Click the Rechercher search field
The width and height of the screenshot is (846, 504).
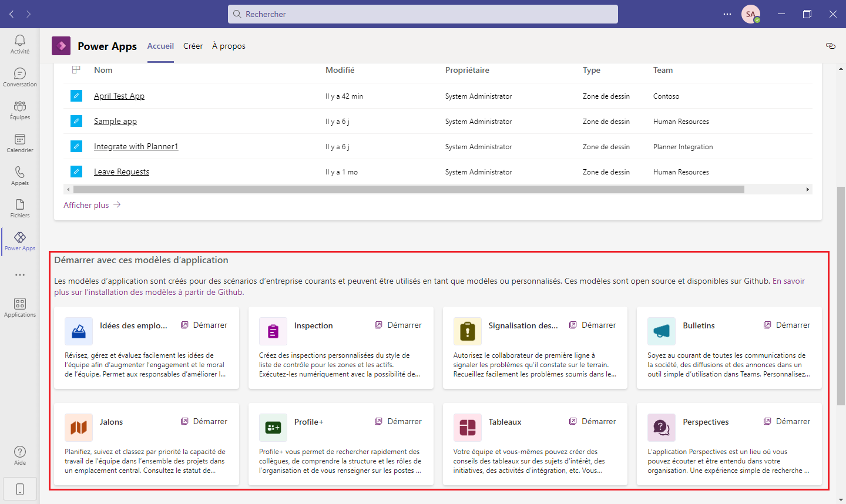(x=423, y=14)
